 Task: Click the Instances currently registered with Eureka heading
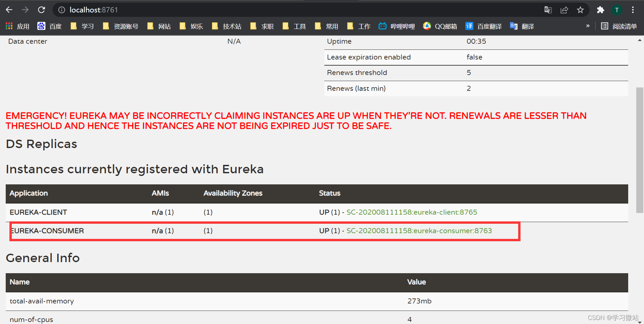click(x=135, y=169)
